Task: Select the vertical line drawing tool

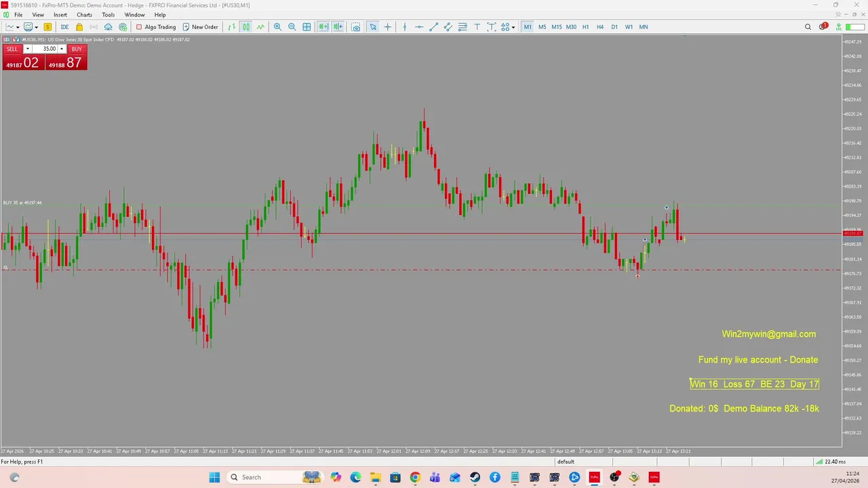Action: 405,27
